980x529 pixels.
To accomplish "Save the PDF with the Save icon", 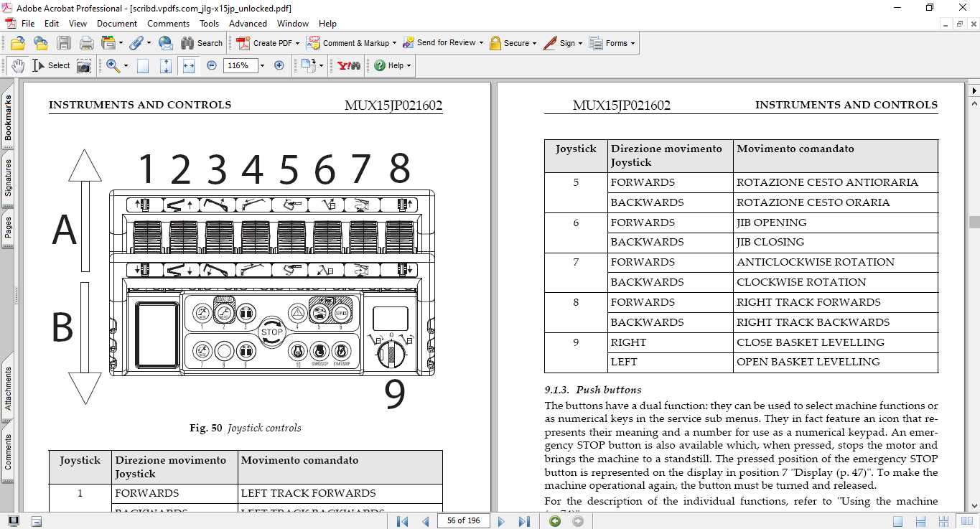I will coord(65,43).
